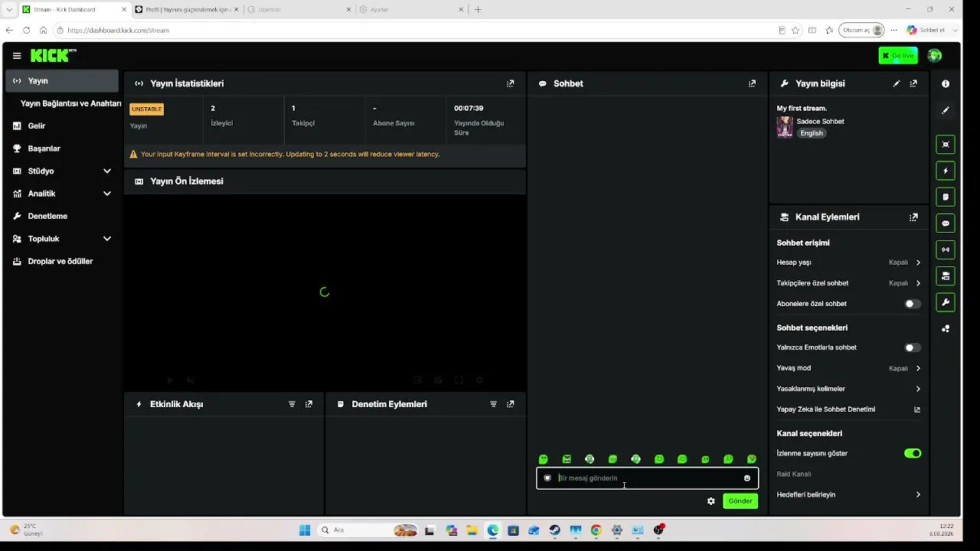Click the info icon in right rail
Image resolution: width=980 pixels, height=551 pixels.
(946, 84)
